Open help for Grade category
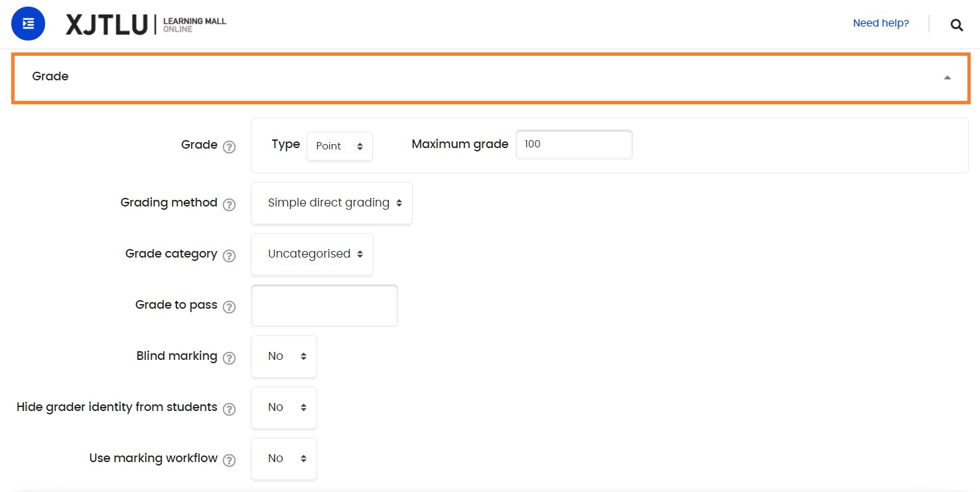The width and height of the screenshot is (980, 492). click(229, 256)
